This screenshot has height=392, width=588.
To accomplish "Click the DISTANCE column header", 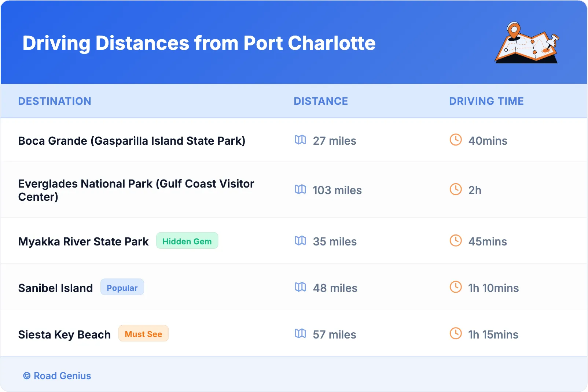I will (321, 101).
